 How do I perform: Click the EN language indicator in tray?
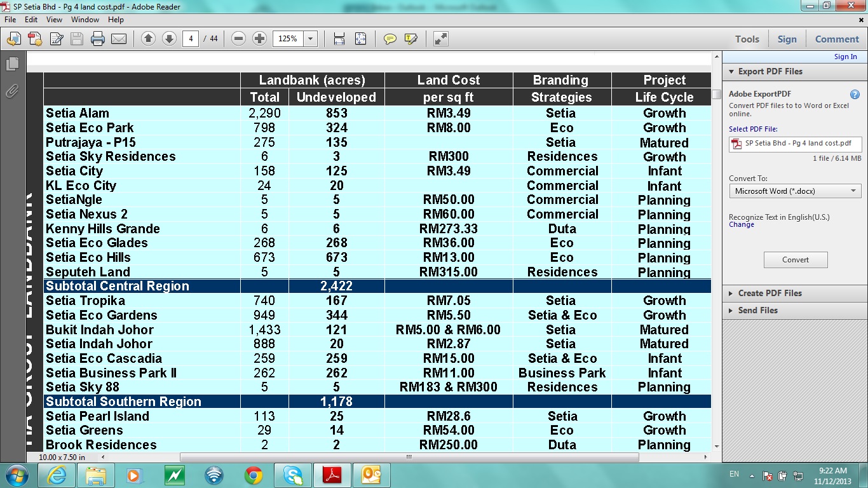pyautogui.click(x=734, y=475)
